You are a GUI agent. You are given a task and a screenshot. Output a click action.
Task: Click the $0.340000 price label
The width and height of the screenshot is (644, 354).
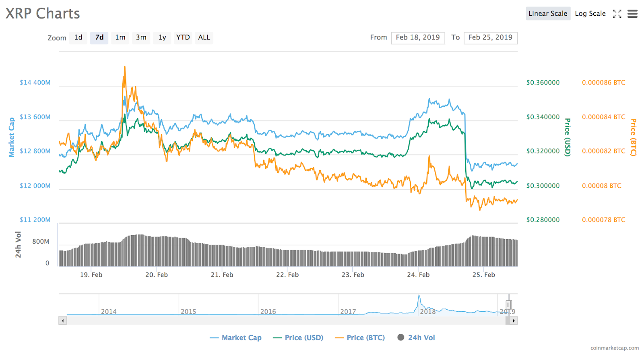pos(543,117)
